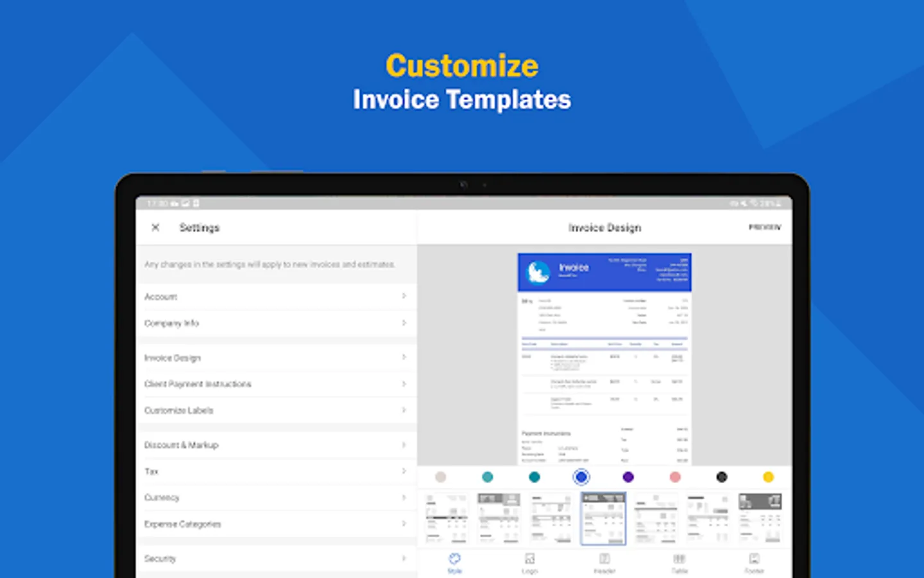Expand the chevron beside Discount & Markup
Viewport: 924px width, 578px height.
click(x=404, y=444)
